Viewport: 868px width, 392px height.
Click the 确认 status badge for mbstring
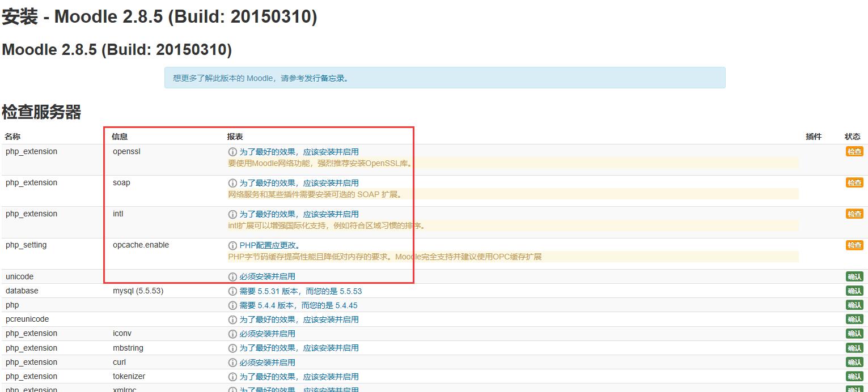pyautogui.click(x=854, y=348)
